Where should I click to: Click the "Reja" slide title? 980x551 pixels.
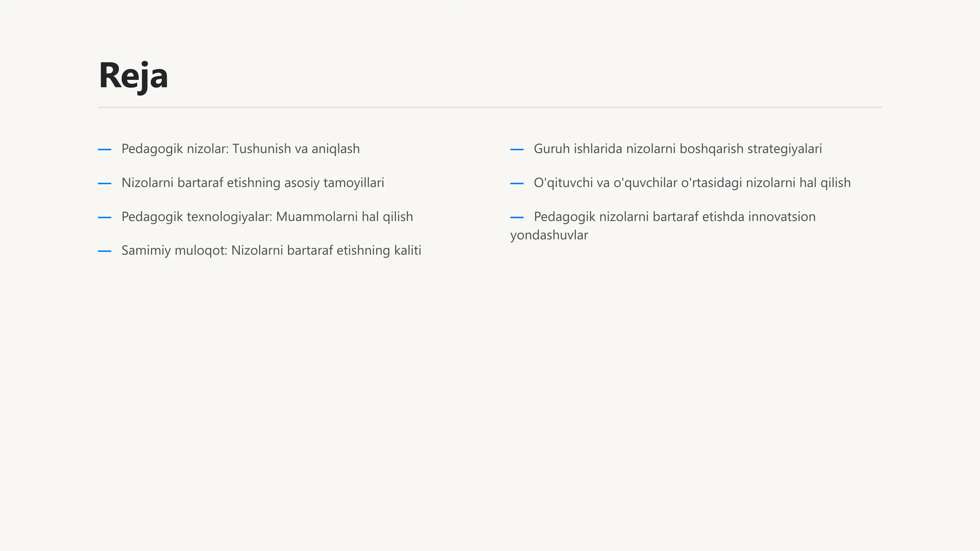click(x=133, y=76)
